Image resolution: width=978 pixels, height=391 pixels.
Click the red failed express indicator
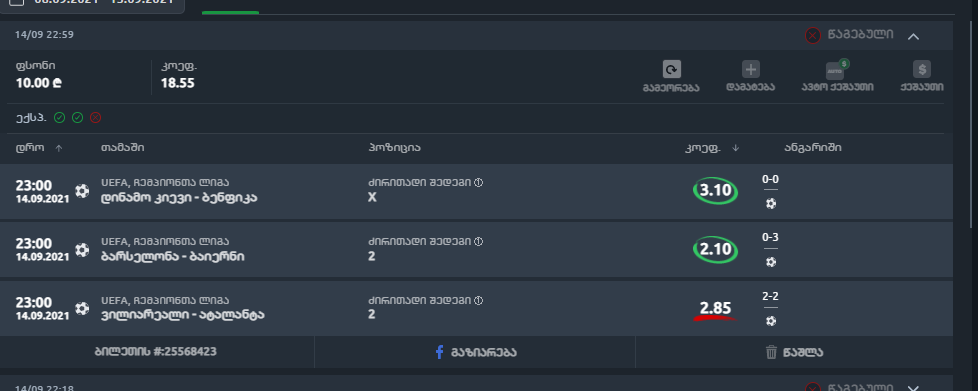point(95,118)
